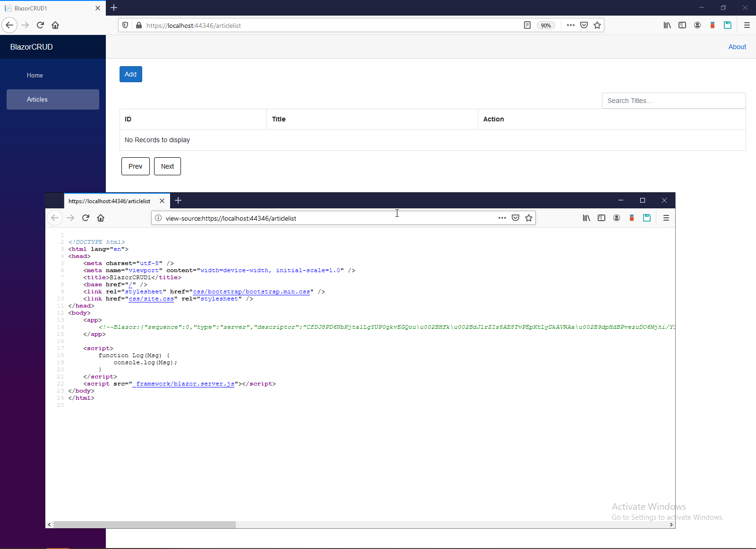756x549 pixels.
Task: Open page actions menu in main address bar
Action: point(571,25)
